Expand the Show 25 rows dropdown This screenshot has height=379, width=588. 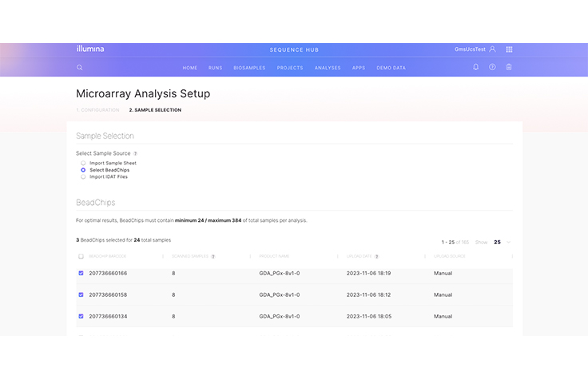point(502,242)
